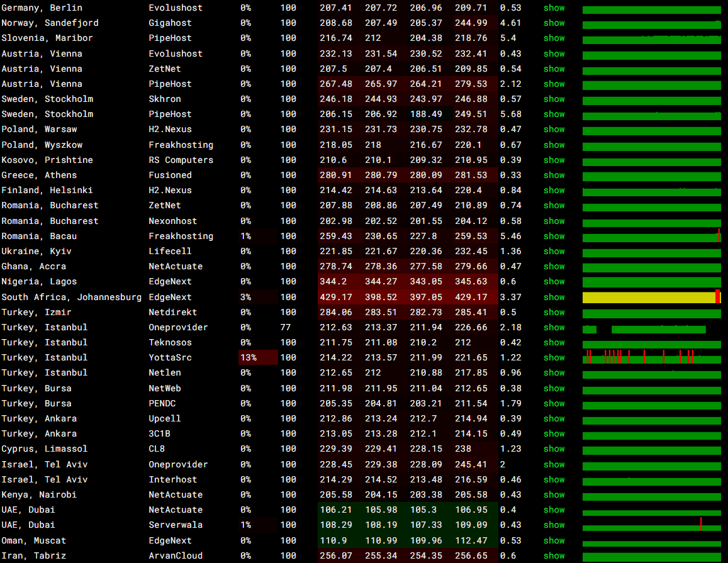Open show link for Turkey, Bursa PENDC

click(554, 404)
